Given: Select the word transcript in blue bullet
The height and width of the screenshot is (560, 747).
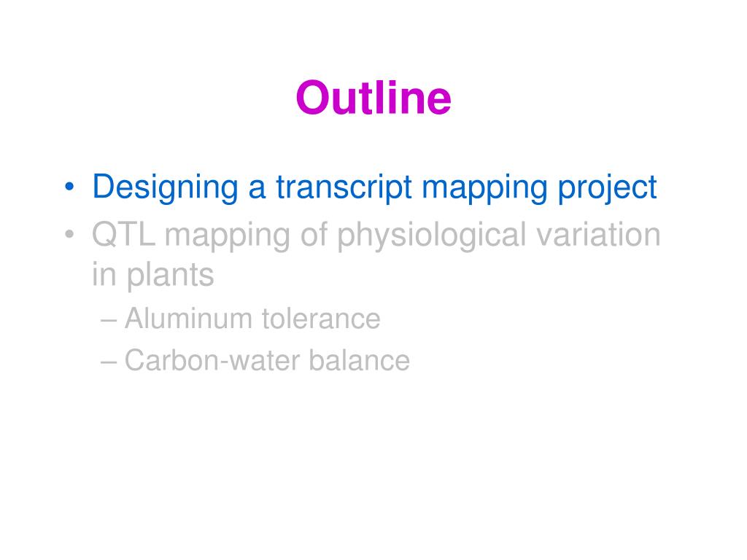Looking at the screenshot, I should click(x=344, y=187).
